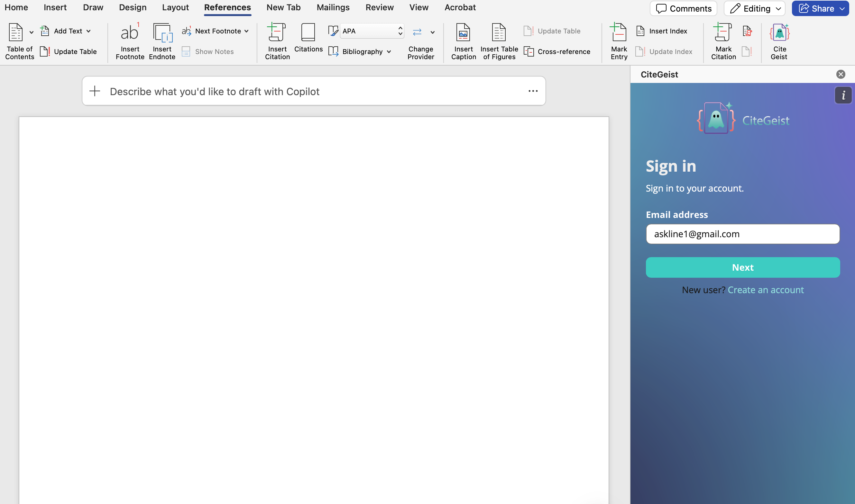The height and width of the screenshot is (504, 855).
Task: Switch to the Mailings tab
Action: 333,7
